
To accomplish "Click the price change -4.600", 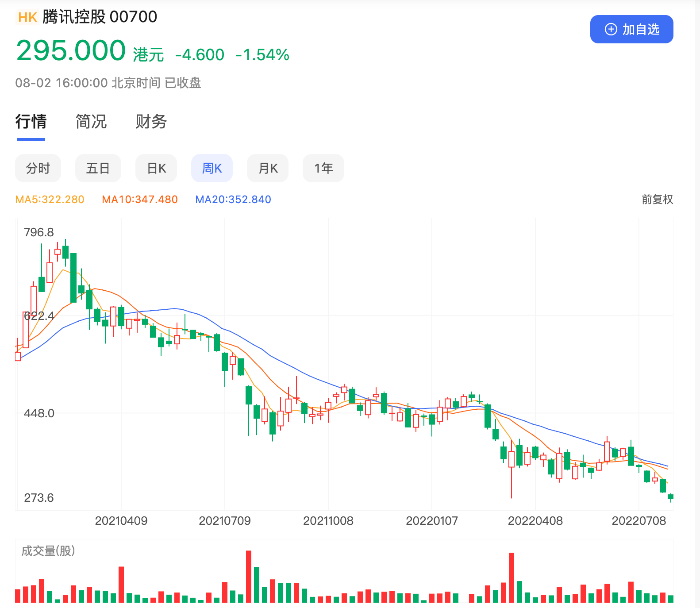I will click(x=200, y=55).
